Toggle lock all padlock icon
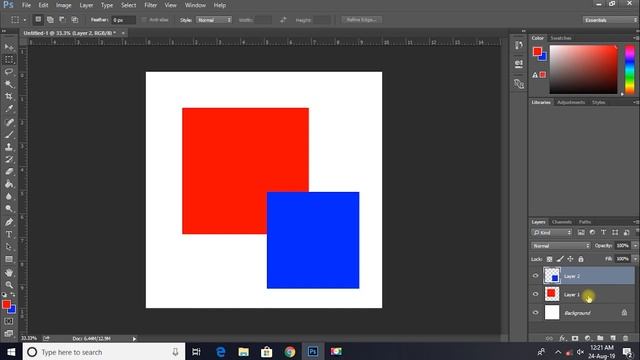This screenshot has height=360, width=640. tap(581, 259)
